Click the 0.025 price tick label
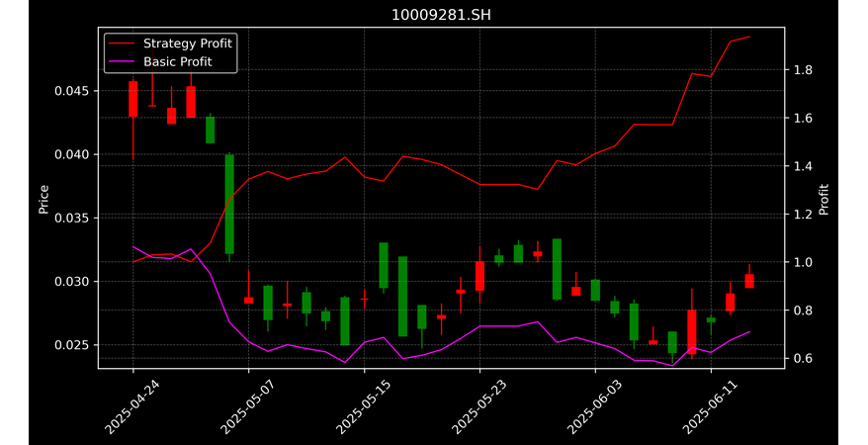Image resolution: width=868 pixels, height=445 pixels. tap(72, 345)
